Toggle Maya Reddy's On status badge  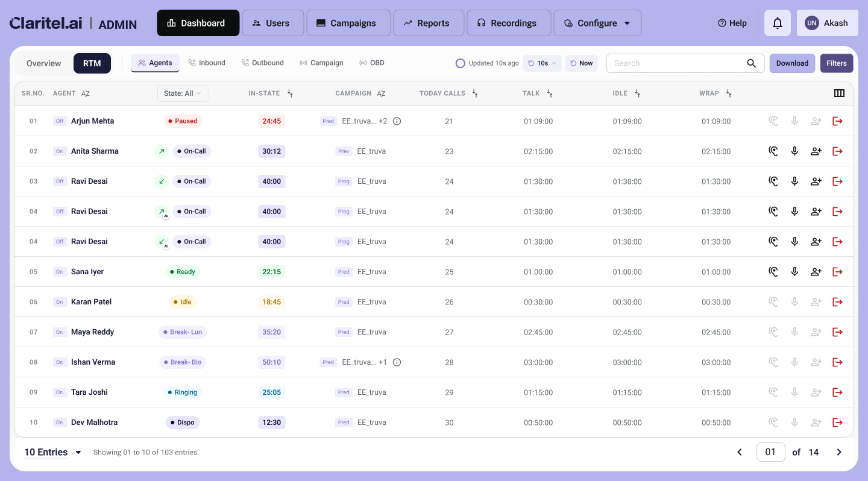(x=60, y=332)
